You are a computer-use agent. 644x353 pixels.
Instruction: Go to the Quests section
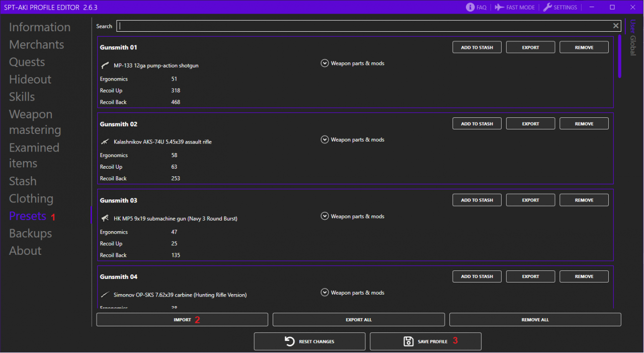(x=27, y=62)
